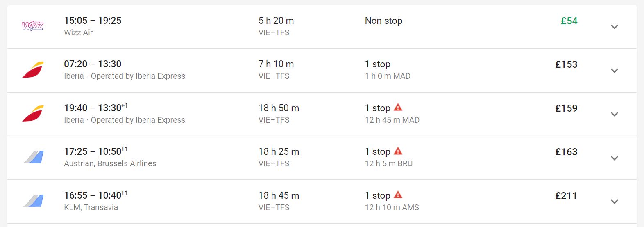This screenshot has width=644, height=227.
Task: Select the 07:20 – 13:30 Iberia flight
Action: (322, 71)
